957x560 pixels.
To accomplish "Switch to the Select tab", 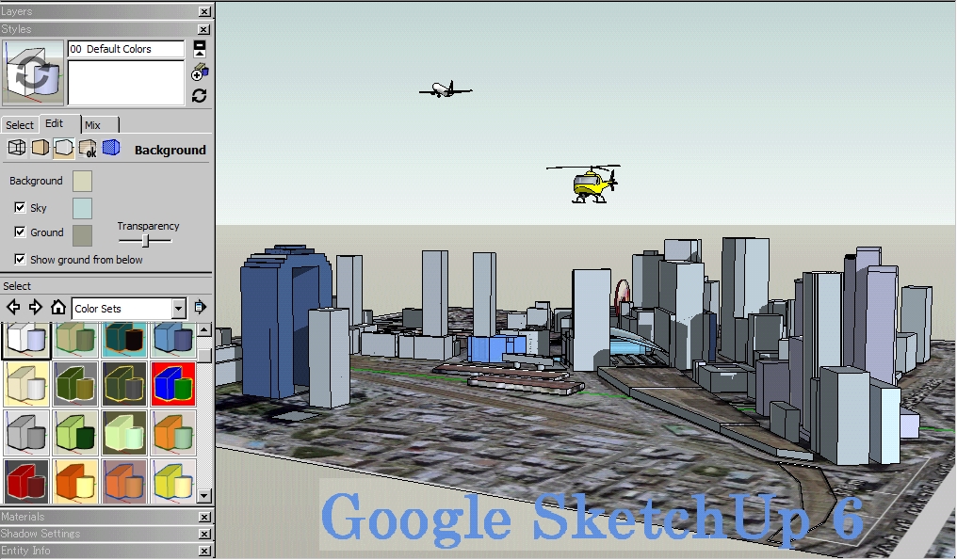I will (x=20, y=124).
